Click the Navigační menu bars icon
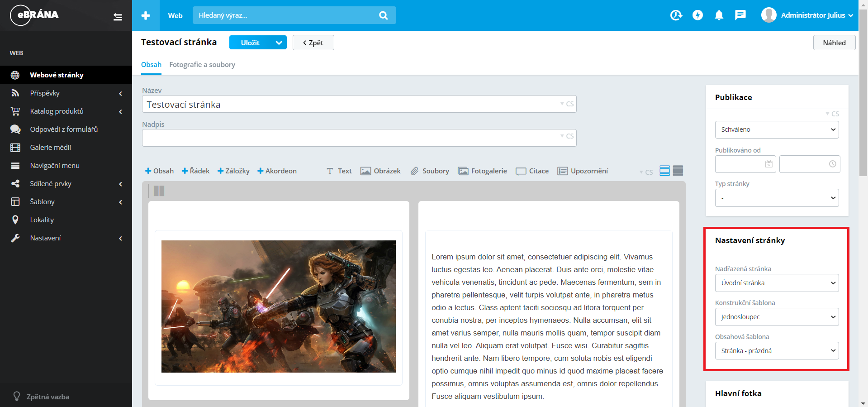Screen dimensions: 868x407 click(15, 166)
